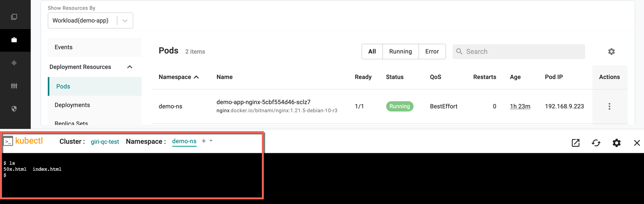Screen dimensions: 644x204
Task: Click the kubectl terminal prompt icon
Action: (x=8, y=141)
